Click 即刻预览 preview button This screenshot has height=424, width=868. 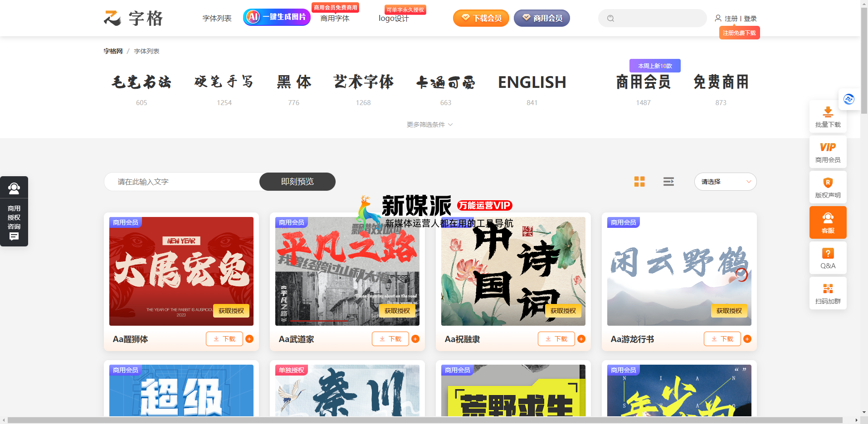pos(297,182)
